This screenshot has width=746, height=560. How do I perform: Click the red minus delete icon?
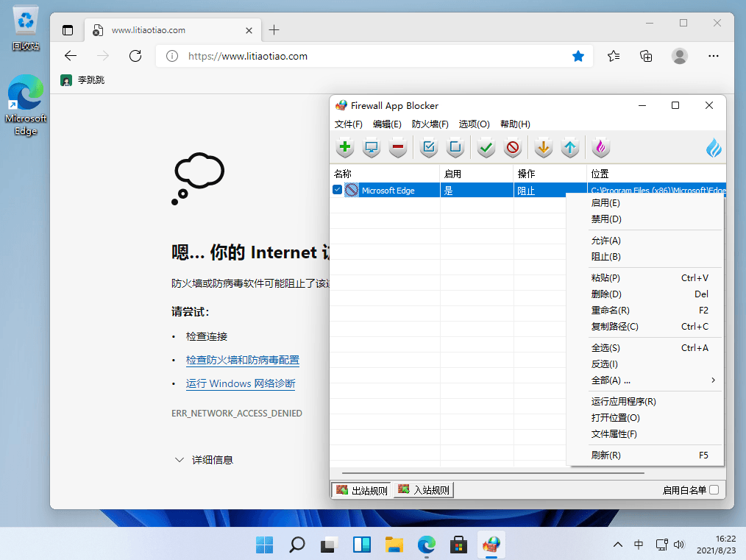pyautogui.click(x=398, y=147)
